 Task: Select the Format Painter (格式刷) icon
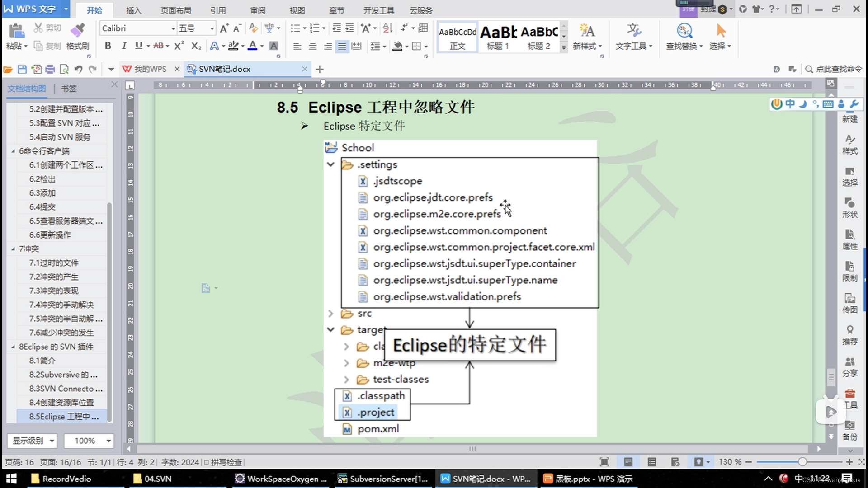point(78,30)
